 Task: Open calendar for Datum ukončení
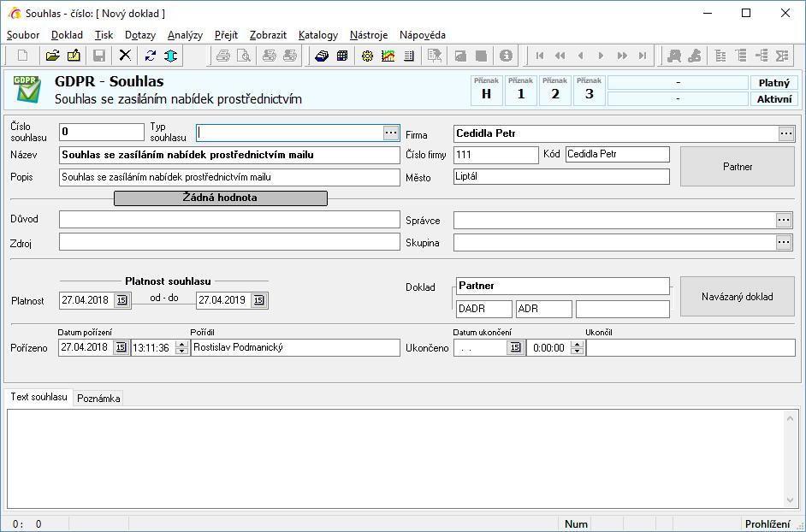coord(515,347)
